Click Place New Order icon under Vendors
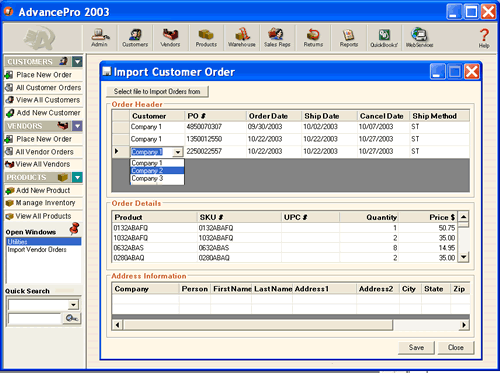The height and width of the screenshot is (373, 500). tap(9, 139)
